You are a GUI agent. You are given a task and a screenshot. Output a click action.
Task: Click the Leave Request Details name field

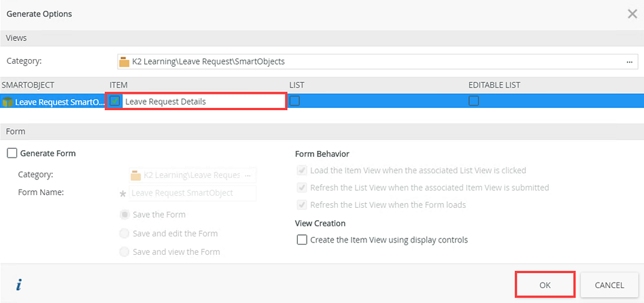click(x=203, y=102)
